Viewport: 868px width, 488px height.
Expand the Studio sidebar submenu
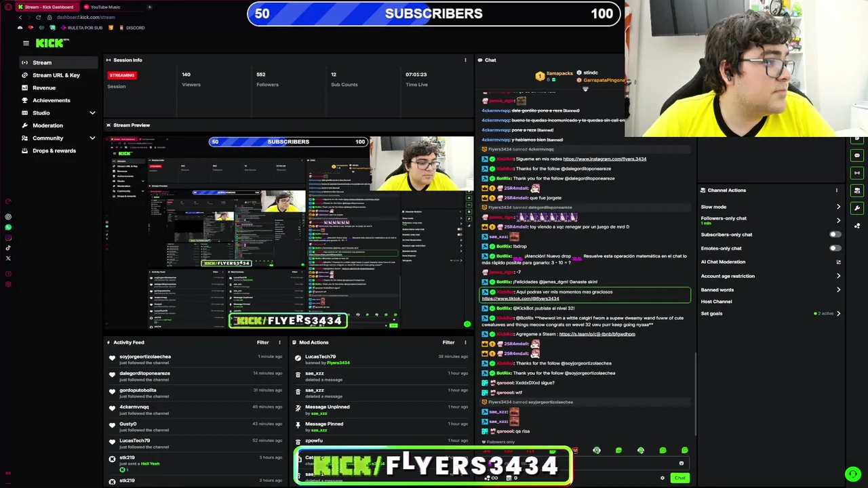[92, 113]
